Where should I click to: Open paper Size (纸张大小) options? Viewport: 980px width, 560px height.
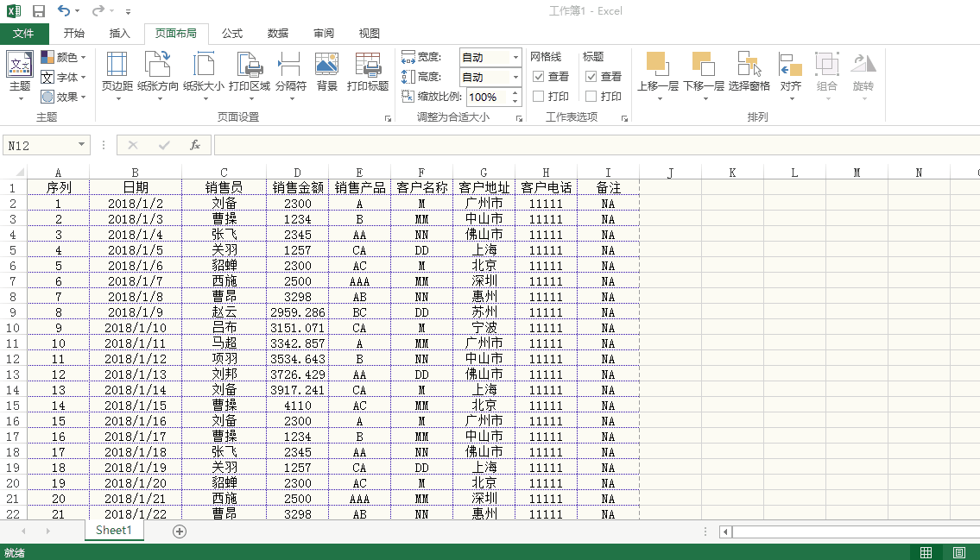click(x=204, y=76)
